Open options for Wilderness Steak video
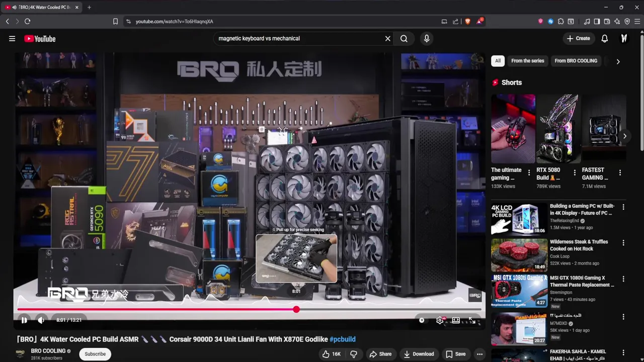Viewport: 644px width, 362px height. tap(623, 243)
